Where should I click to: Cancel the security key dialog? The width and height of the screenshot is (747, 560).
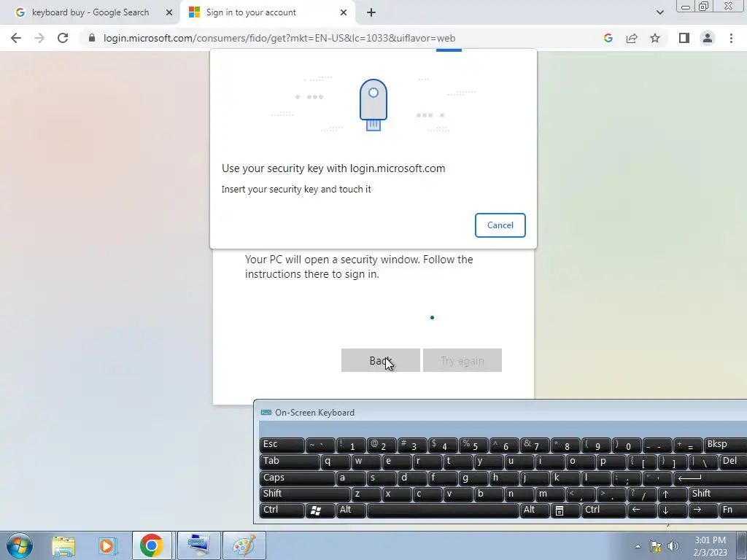(500, 225)
